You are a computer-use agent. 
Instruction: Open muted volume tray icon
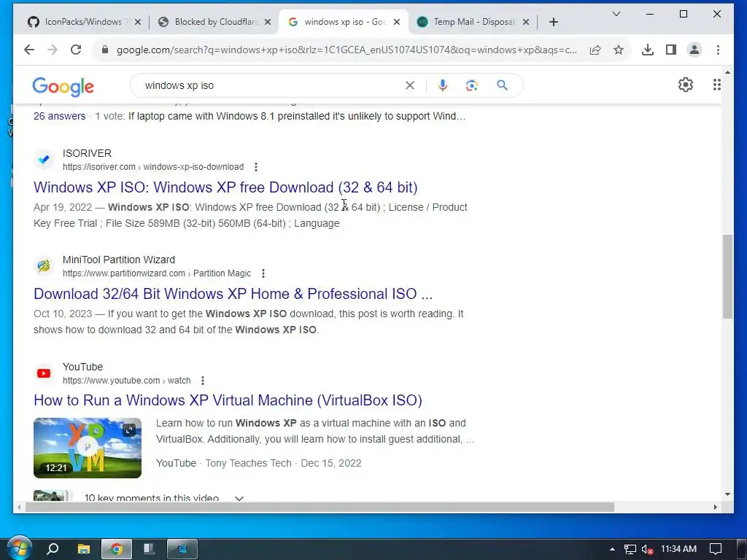(x=648, y=549)
